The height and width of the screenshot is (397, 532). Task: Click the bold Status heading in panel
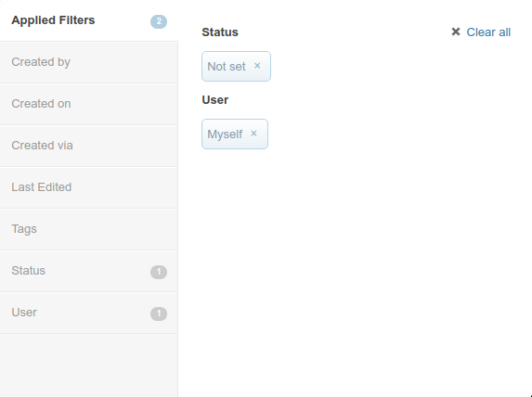[220, 32]
